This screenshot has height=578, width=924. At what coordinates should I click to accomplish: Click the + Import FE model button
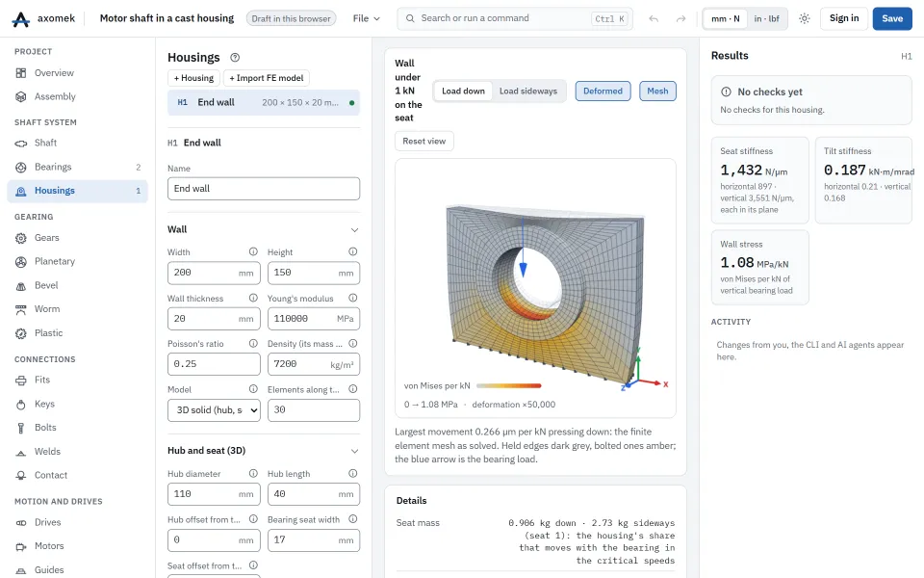click(267, 78)
